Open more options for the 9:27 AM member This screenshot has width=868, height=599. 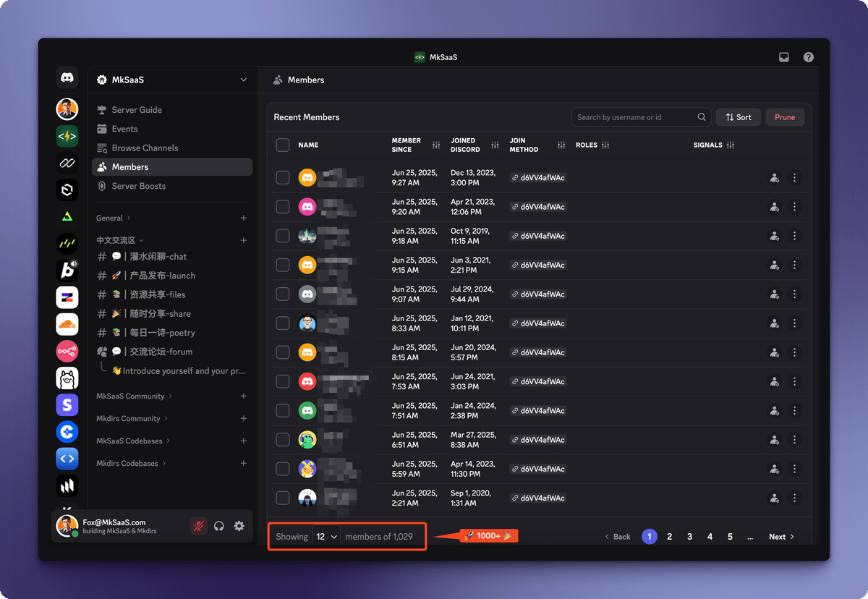click(795, 177)
